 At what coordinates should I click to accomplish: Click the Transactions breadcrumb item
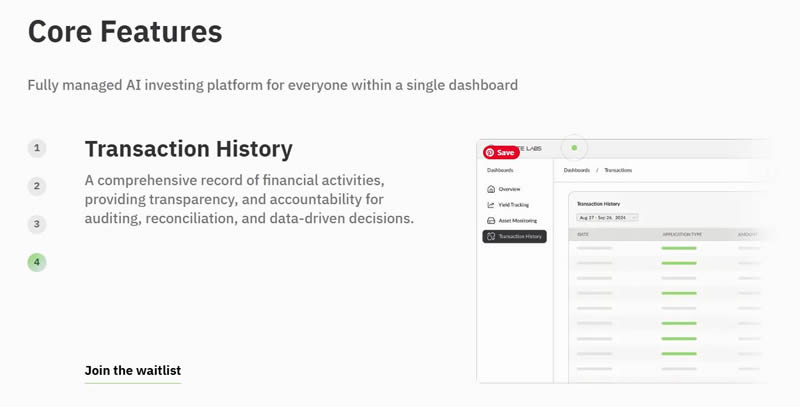pos(617,171)
